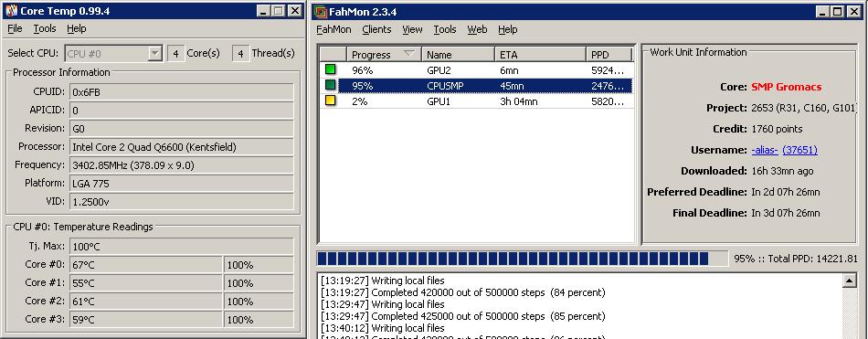Open Web menu in FahMon

[x=477, y=29]
